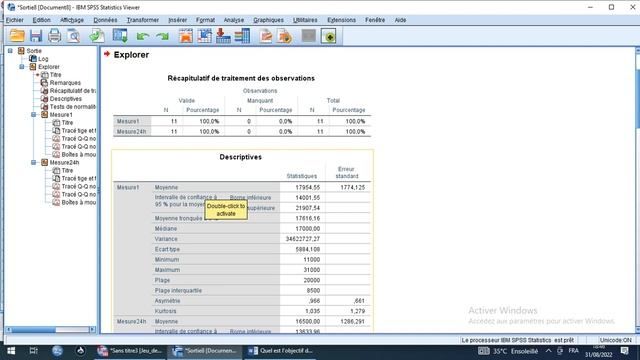The height and width of the screenshot is (360, 640).
Task: Collapse the Mesure1 outline node
Action: point(34,115)
